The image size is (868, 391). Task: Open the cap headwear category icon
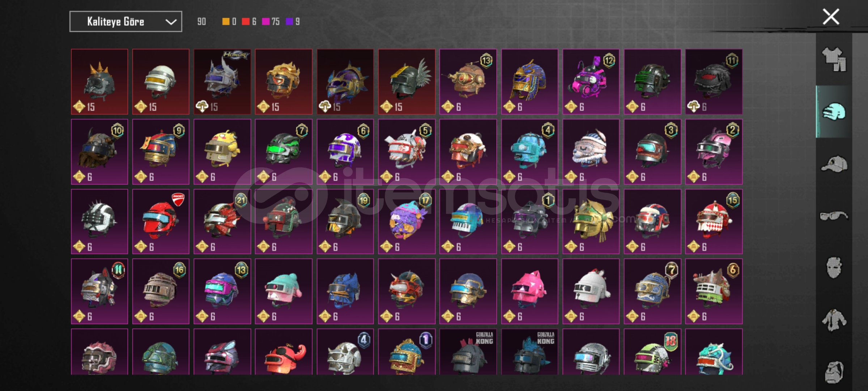coord(834,164)
